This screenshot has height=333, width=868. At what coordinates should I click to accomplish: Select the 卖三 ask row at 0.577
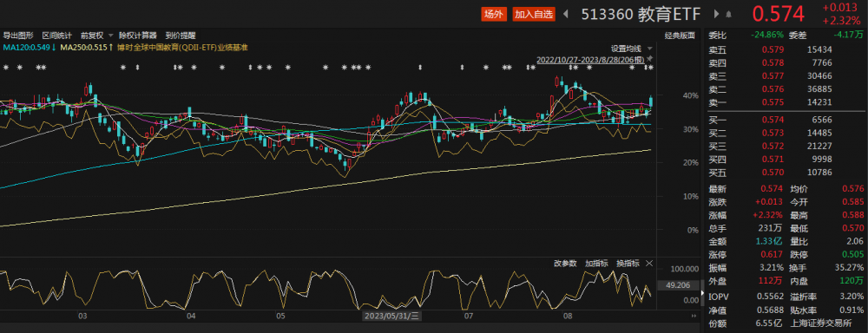pyautogui.click(x=786, y=75)
